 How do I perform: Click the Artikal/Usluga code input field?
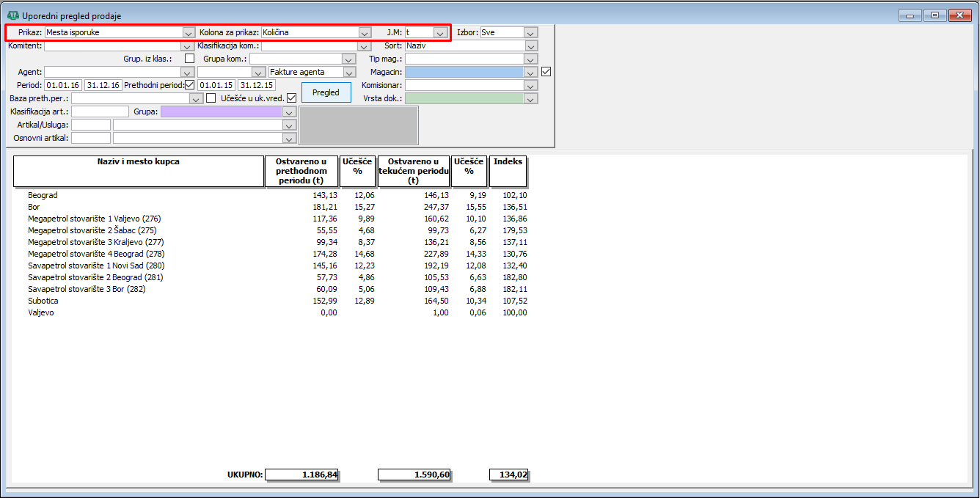(91, 125)
